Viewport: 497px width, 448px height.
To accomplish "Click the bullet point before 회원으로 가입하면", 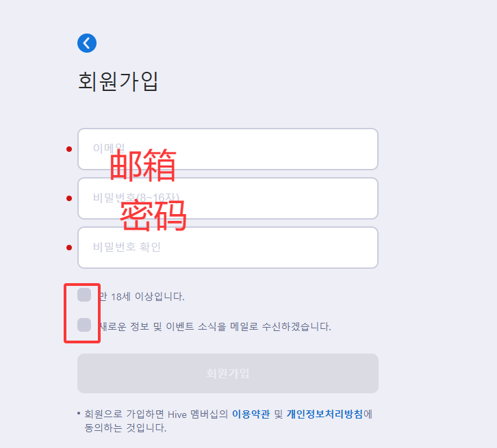I will 79,413.
